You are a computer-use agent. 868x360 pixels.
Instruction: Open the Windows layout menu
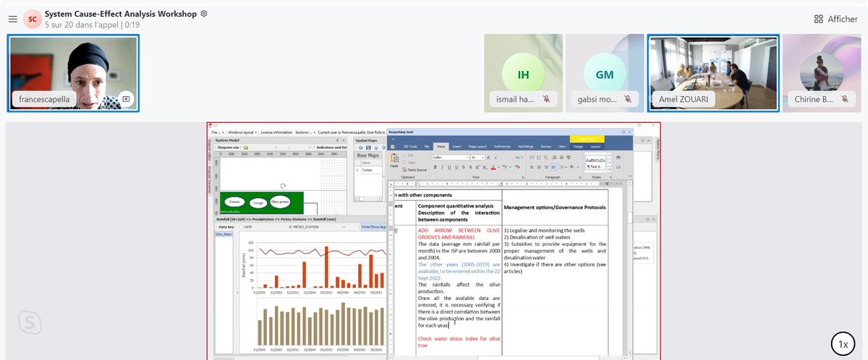[x=241, y=133]
